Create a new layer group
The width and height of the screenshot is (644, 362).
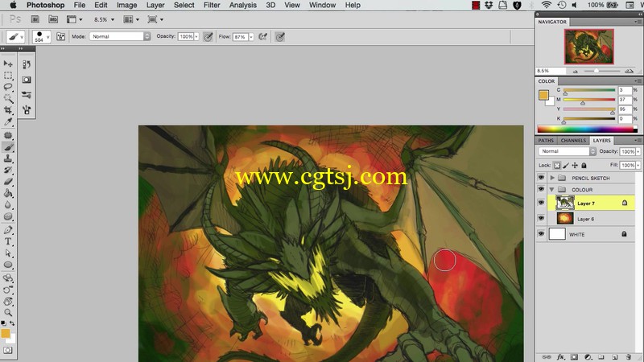601,357
